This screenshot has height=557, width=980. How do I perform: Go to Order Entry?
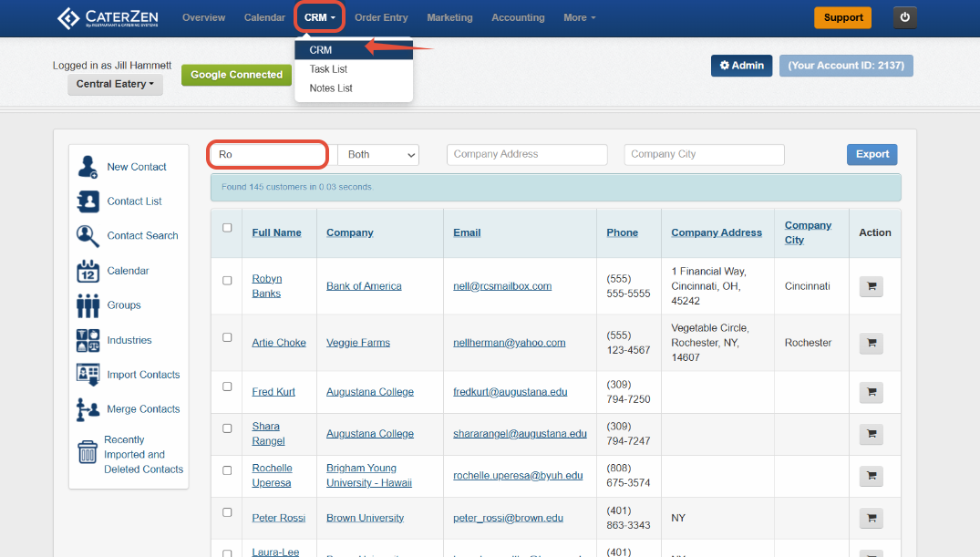[x=381, y=17]
